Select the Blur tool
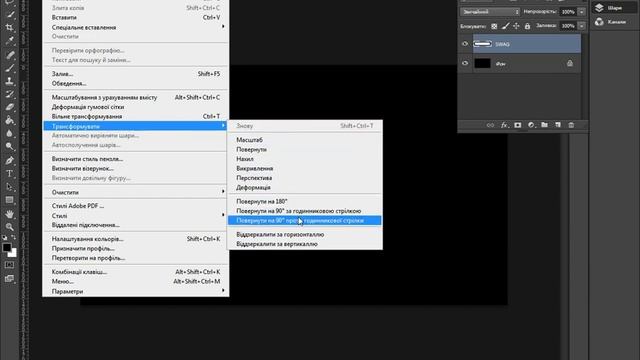 click(9, 133)
